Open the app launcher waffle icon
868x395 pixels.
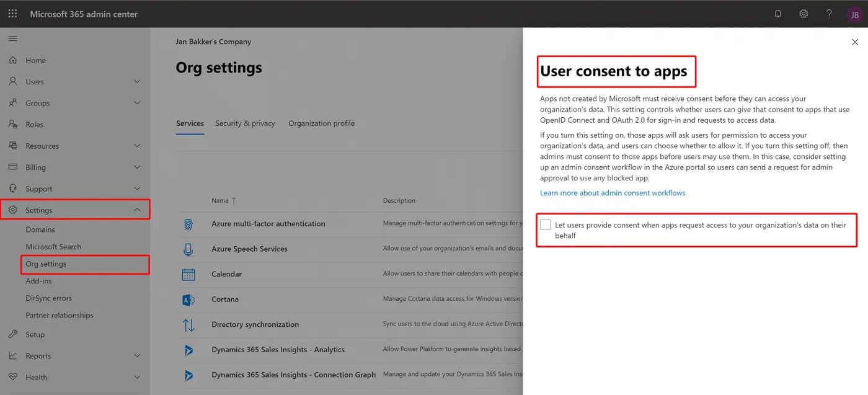coord(12,14)
